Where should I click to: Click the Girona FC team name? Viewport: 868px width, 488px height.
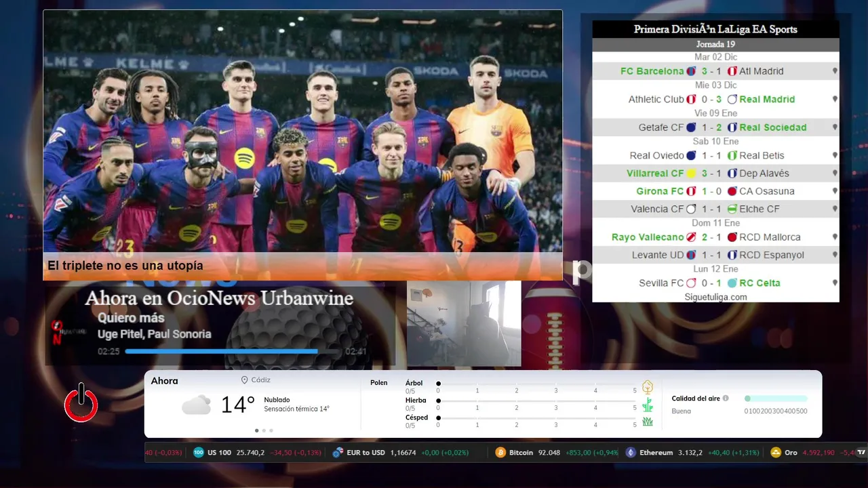[x=660, y=191]
